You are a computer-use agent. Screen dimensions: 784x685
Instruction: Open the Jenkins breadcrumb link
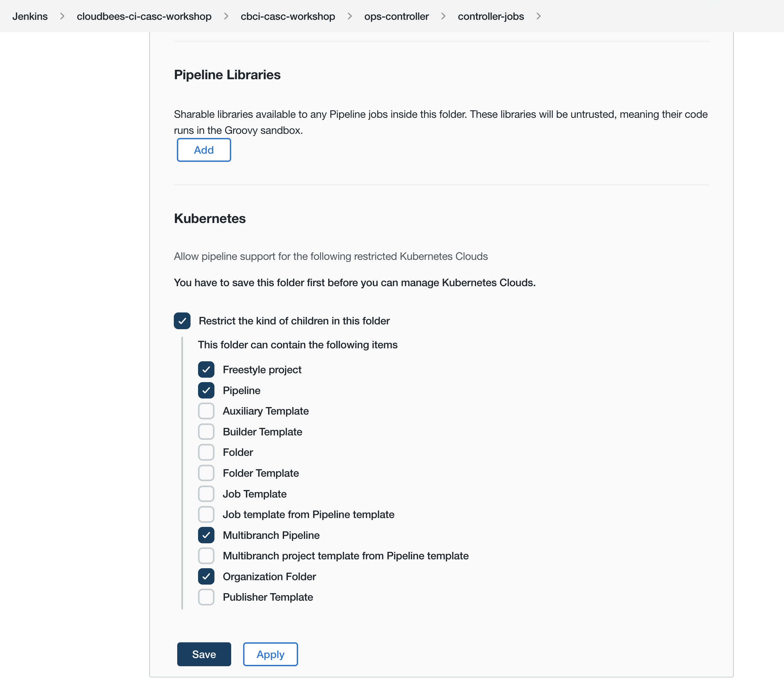click(30, 16)
